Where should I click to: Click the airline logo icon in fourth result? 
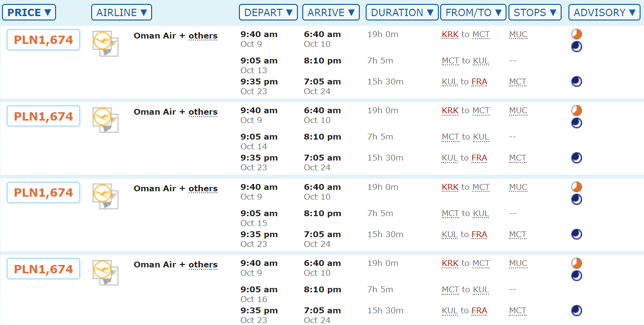pos(106,272)
